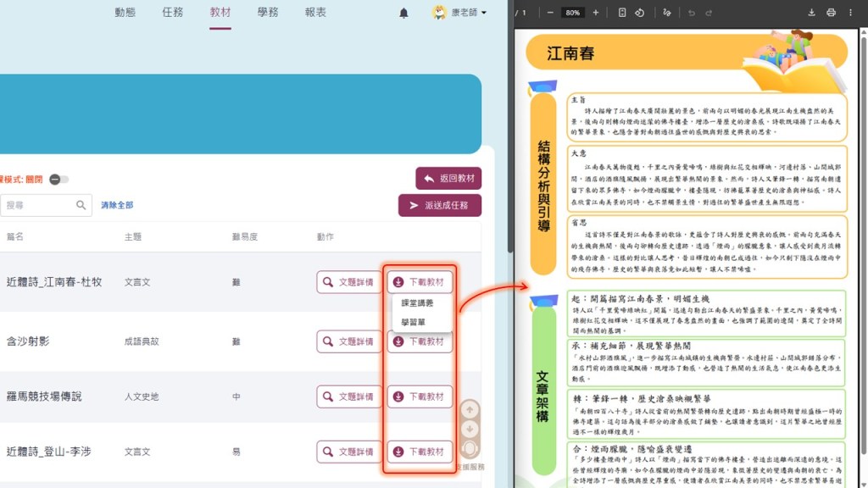Click the PDF zoom percentage field
Viewport: 868px width, 488px height.
(x=573, y=13)
